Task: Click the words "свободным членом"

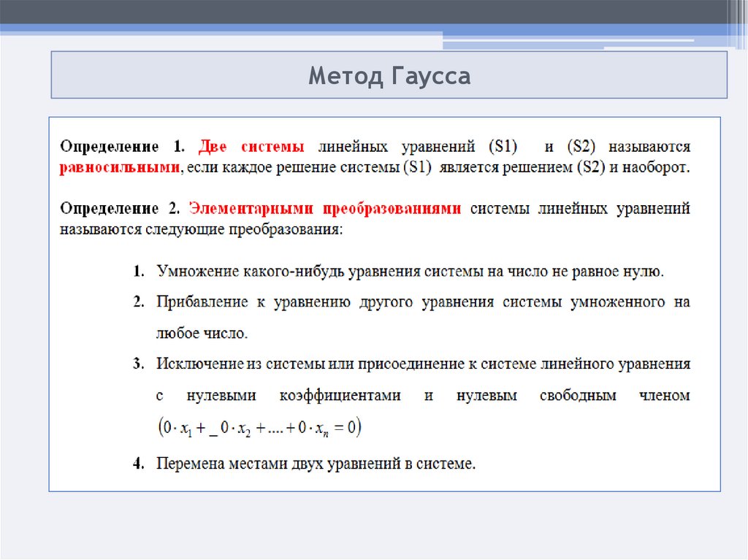Action: (x=614, y=396)
